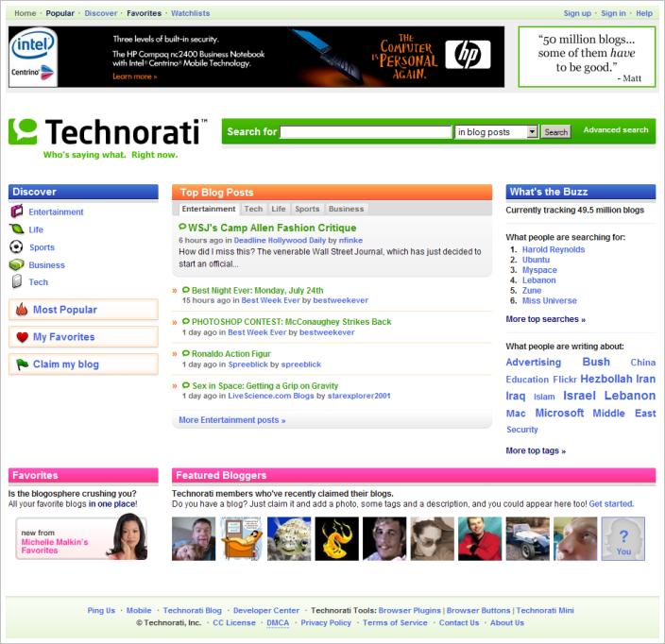Open Watchlists in the top navigation
Image resolution: width=665 pixels, height=644 pixels.
click(191, 13)
